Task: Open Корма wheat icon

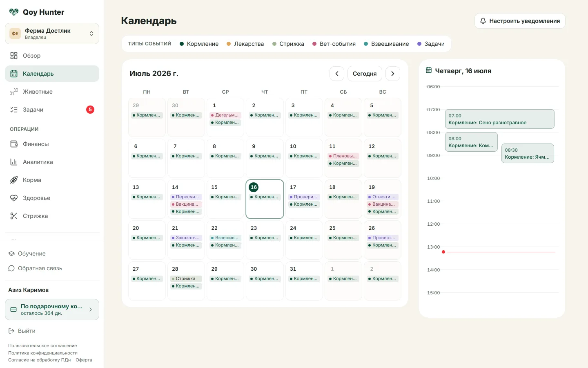Action: pos(14,180)
